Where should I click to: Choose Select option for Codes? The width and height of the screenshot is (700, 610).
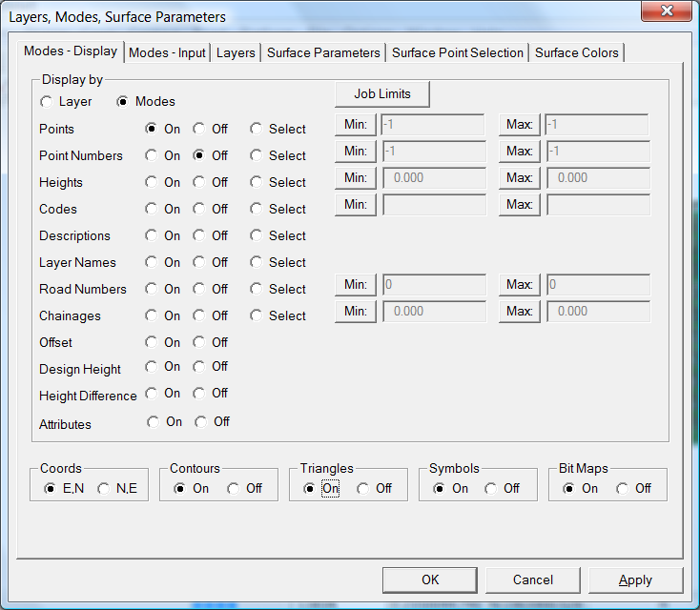point(257,209)
